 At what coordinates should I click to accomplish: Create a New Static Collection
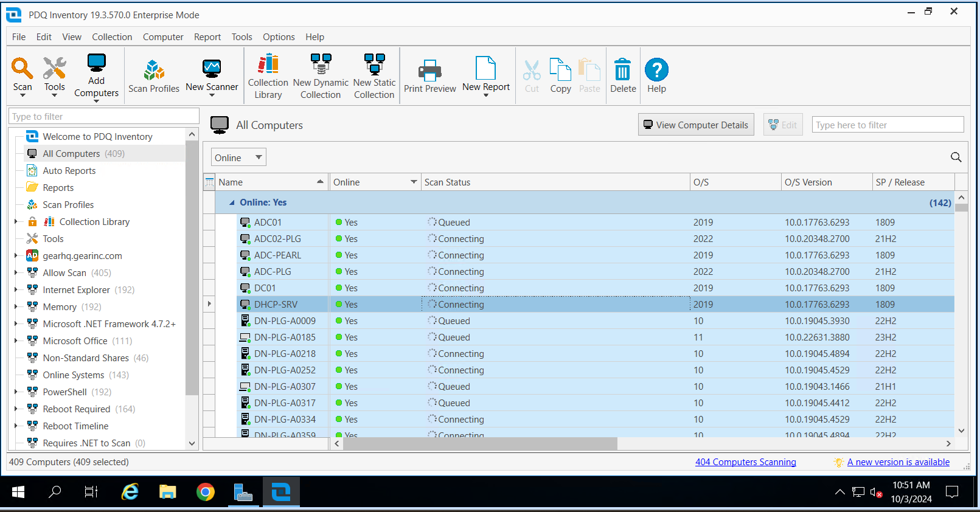[x=374, y=64]
